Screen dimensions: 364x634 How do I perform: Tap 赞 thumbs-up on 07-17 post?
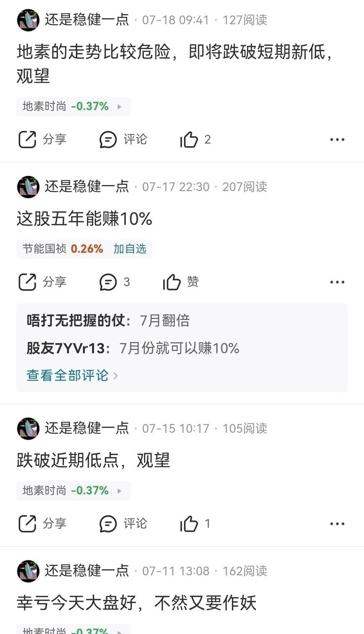pos(181,282)
